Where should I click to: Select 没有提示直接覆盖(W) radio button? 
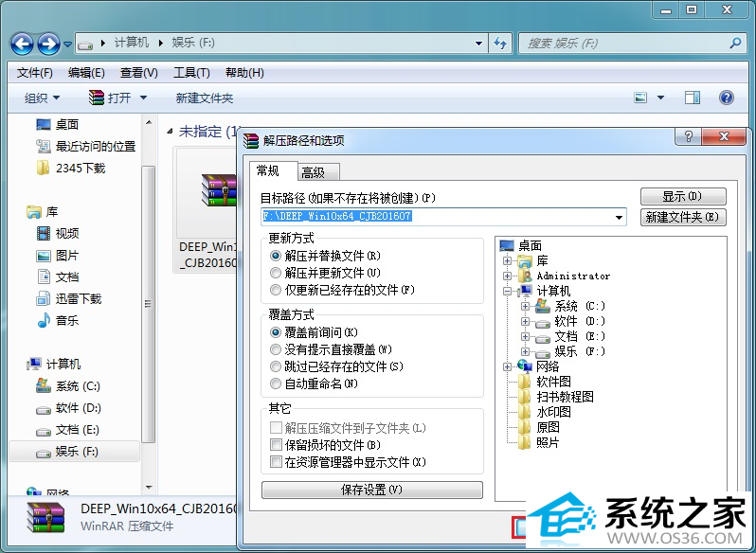tap(276, 349)
